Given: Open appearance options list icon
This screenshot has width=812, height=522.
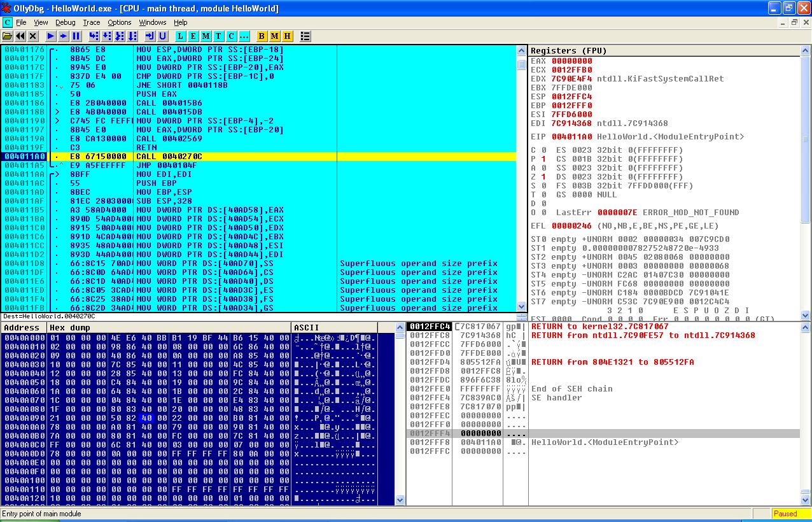Looking at the screenshot, I should [305, 36].
